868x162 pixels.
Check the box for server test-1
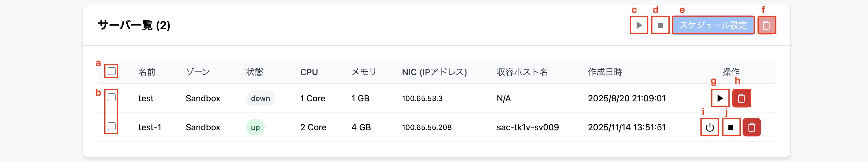112,127
